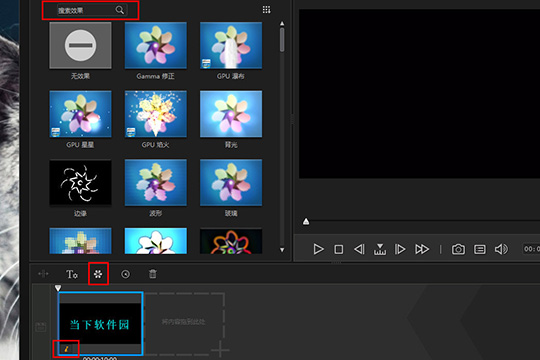Open the effects room flower icon

coord(98,274)
